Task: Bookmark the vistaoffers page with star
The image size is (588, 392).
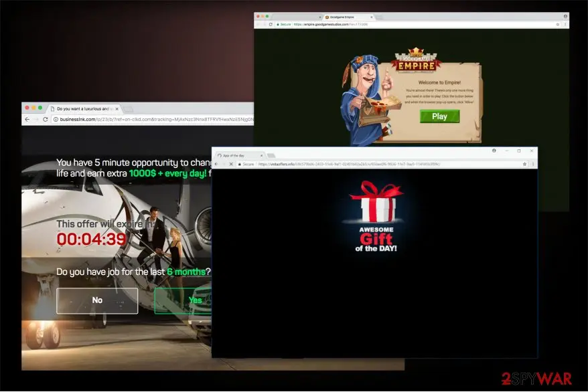Action: pos(524,164)
